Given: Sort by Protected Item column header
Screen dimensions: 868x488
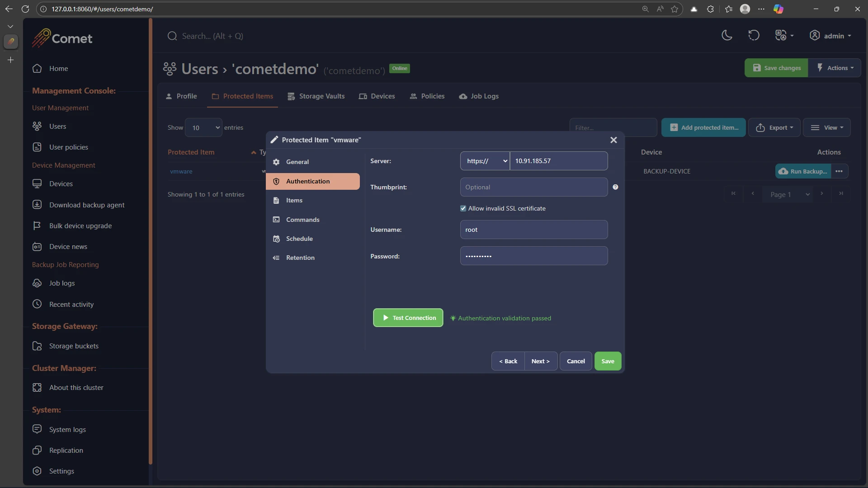Looking at the screenshot, I should point(191,152).
